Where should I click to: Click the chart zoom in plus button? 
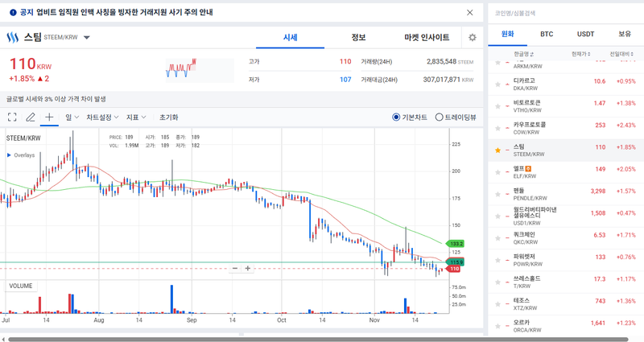point(248,268)
